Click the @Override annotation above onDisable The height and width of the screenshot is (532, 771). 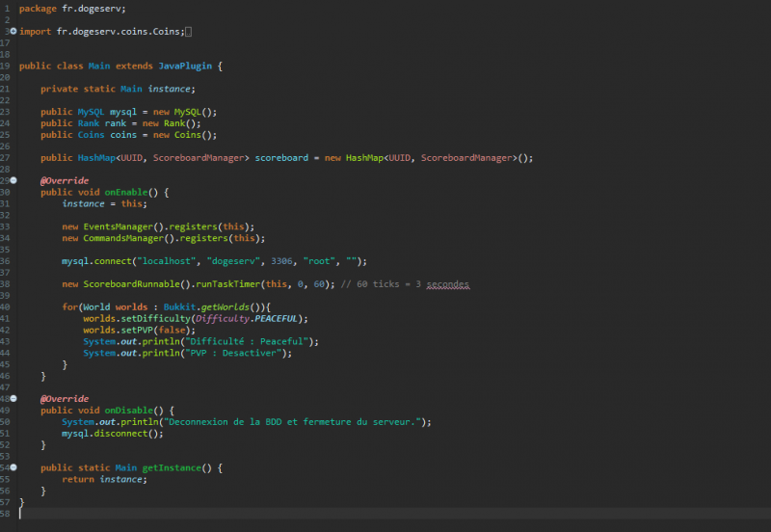(x=65, y=399)
